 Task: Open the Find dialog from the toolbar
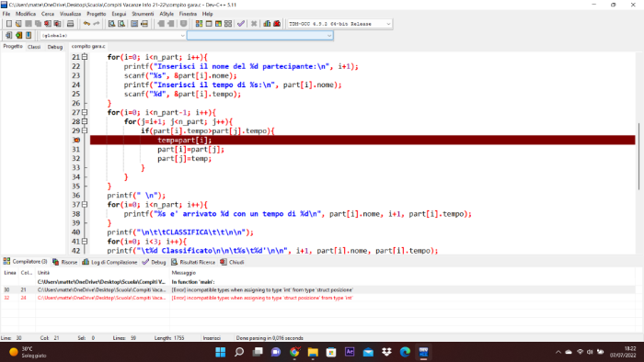click(x=111, y=24)
